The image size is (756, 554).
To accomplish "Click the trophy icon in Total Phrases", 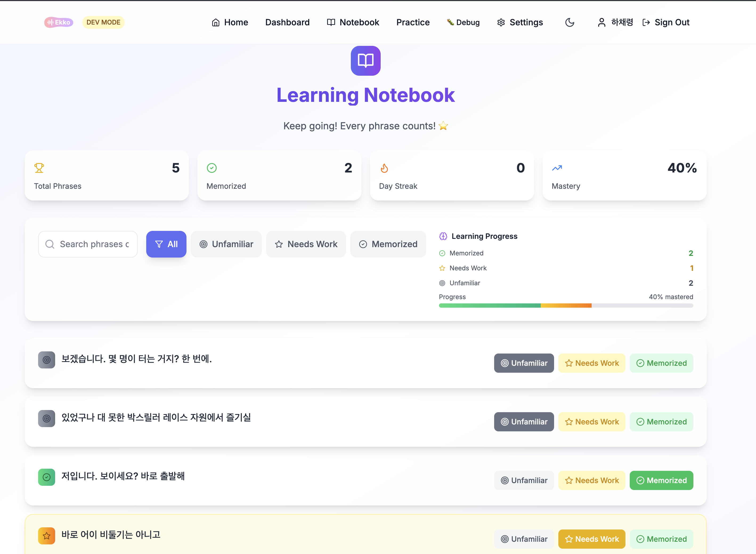I will (x=39, y=168).
